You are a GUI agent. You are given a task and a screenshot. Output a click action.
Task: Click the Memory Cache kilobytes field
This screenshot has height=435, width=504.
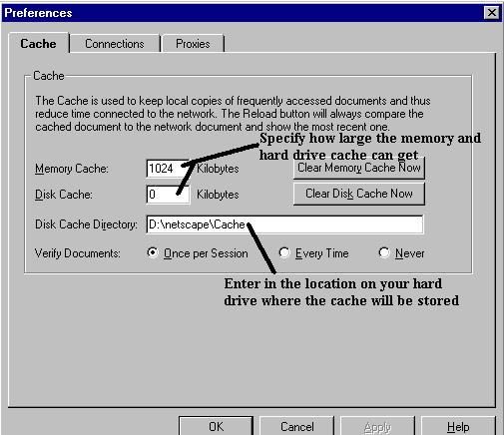tap(168, 169)
